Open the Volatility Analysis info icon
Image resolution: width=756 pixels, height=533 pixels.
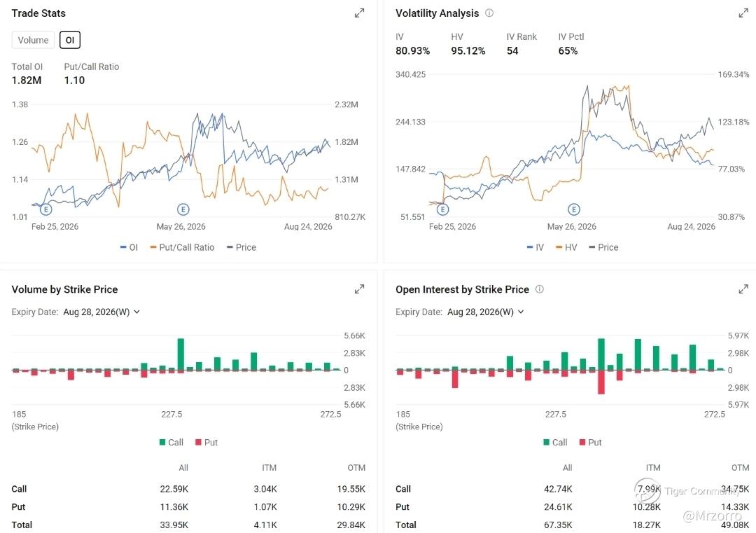(489, 13)
